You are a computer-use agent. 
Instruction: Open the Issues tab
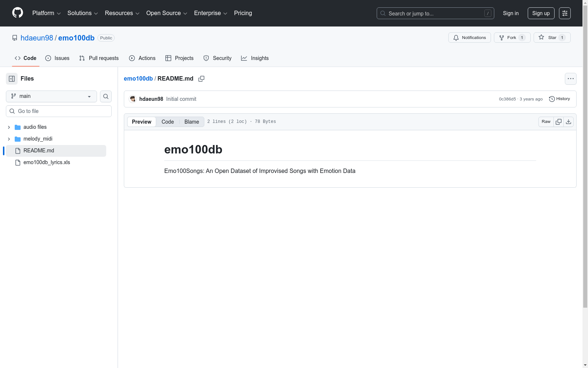tap(57, 58)
